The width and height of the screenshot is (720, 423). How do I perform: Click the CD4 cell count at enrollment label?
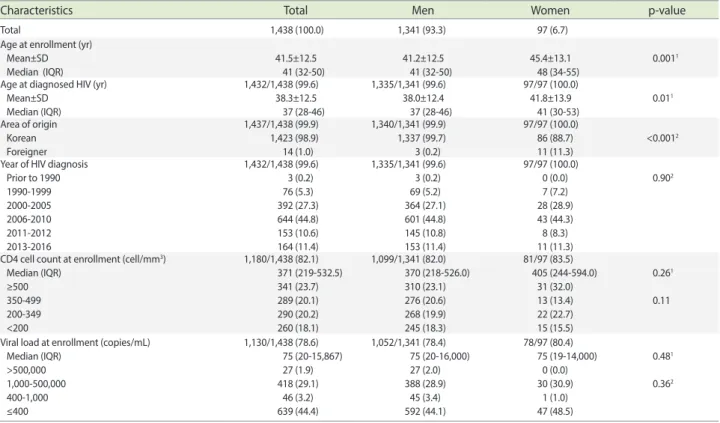coord(83,259)
